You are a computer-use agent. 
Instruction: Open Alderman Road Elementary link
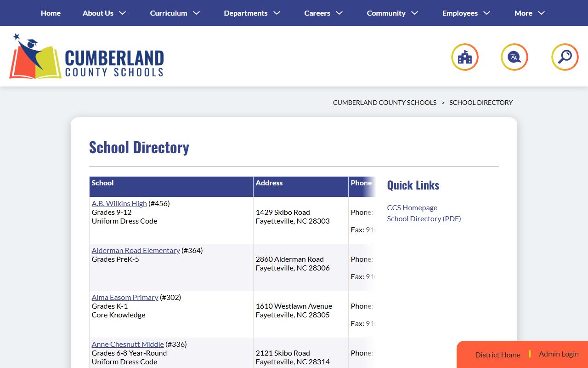136,250
